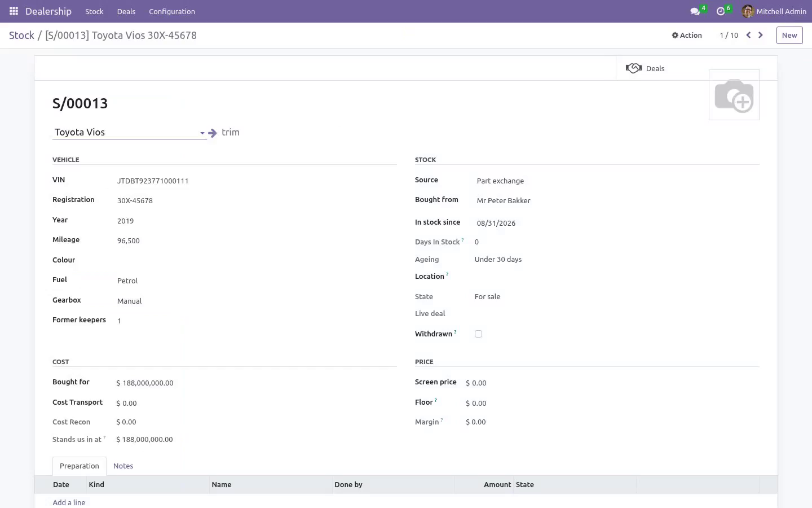Open the Fuel Petrol selector
The height and width of the screenshot is (508, 812).
coord(255,281)
